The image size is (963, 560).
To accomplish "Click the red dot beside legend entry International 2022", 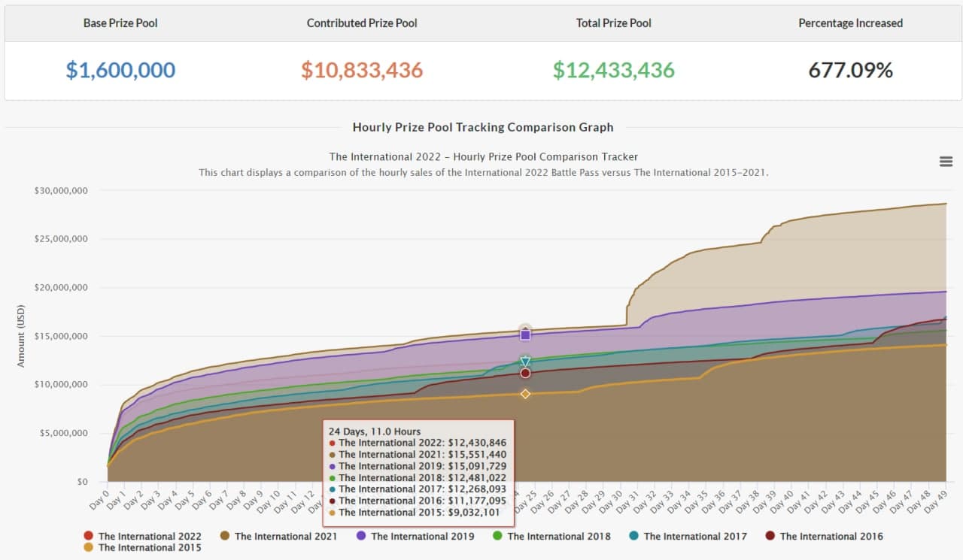I will point(89,536).
